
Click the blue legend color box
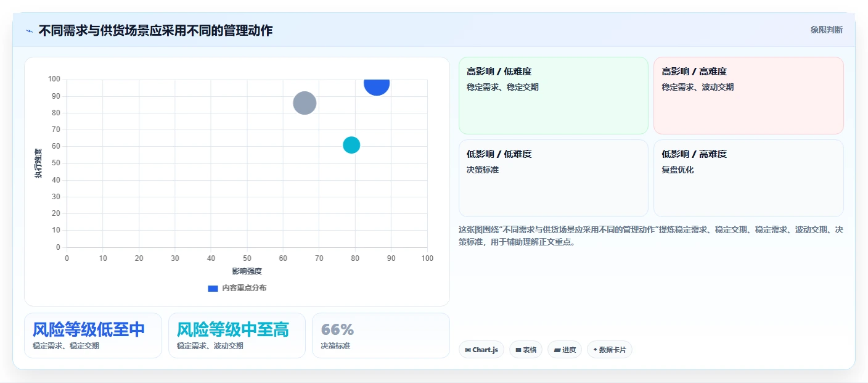tap(213, 288)
